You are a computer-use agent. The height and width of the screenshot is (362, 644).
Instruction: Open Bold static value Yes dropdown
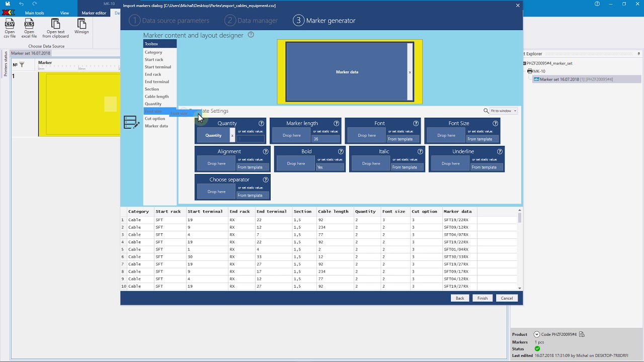coord(330,167)
